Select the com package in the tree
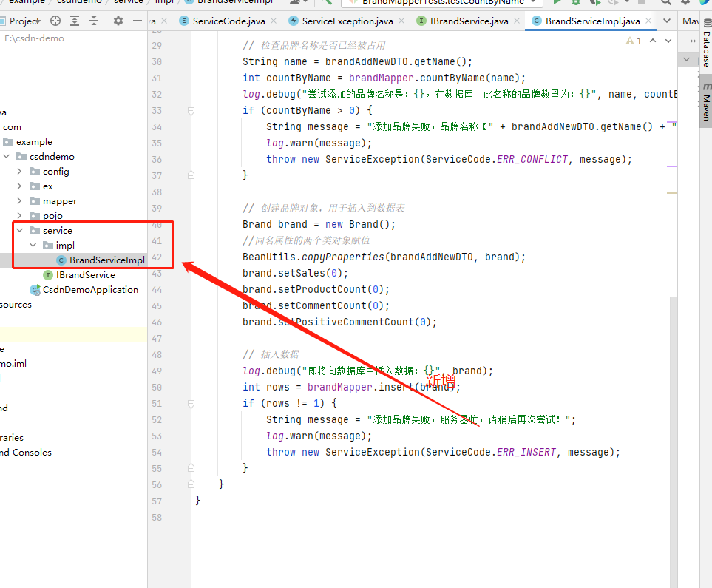The width and height of the screenshot is (712, 588). point(12,127)
